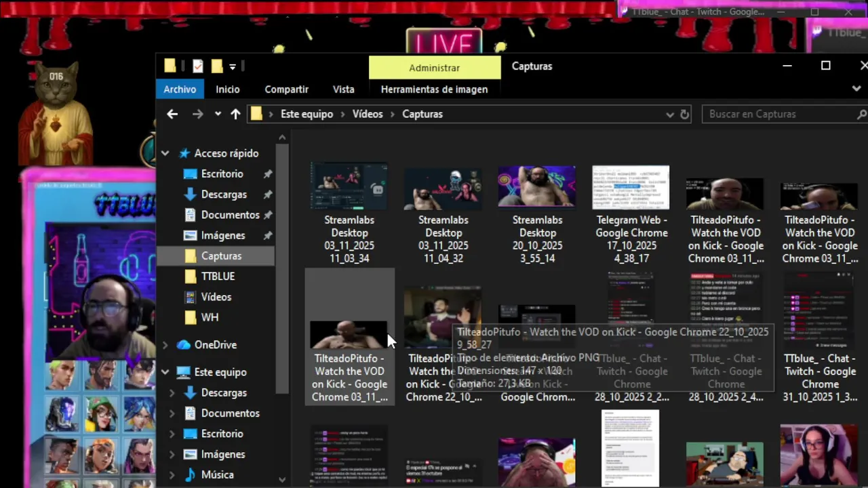Select TTblue_ Chat 28_10_2025 2_2 file
868x488 pixels.
click(631, 338)
